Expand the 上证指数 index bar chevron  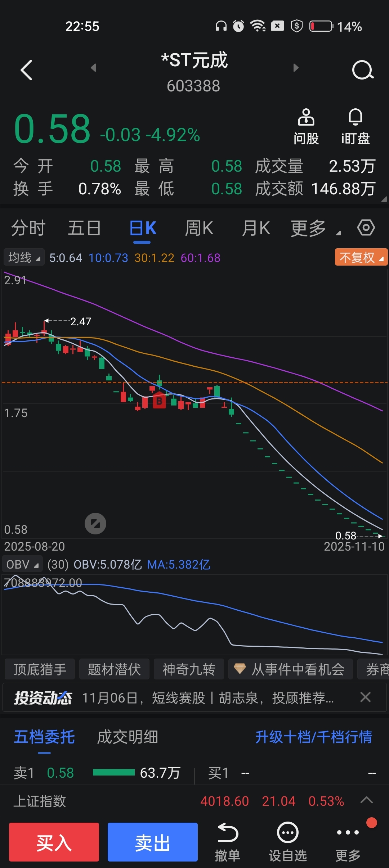tap(367, 800)
